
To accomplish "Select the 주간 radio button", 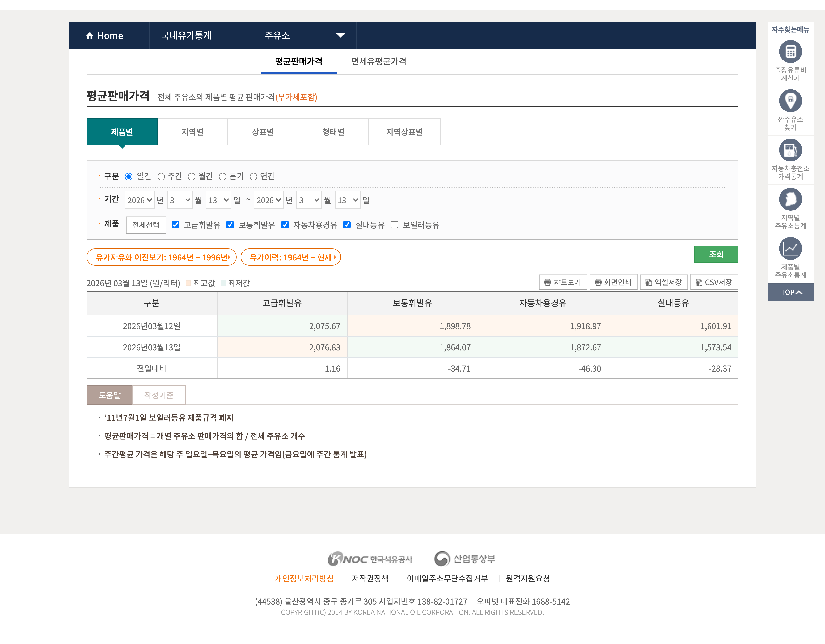I will pos(161,177).
